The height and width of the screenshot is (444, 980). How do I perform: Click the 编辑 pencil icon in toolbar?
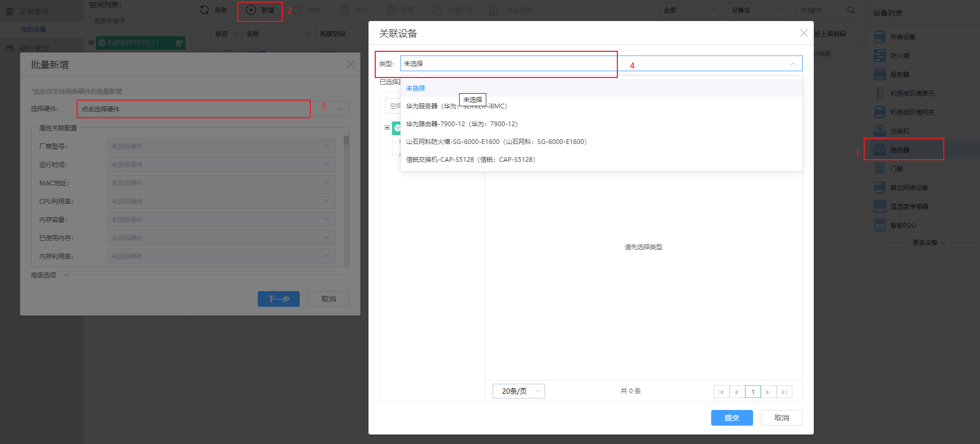click(298, 10)
